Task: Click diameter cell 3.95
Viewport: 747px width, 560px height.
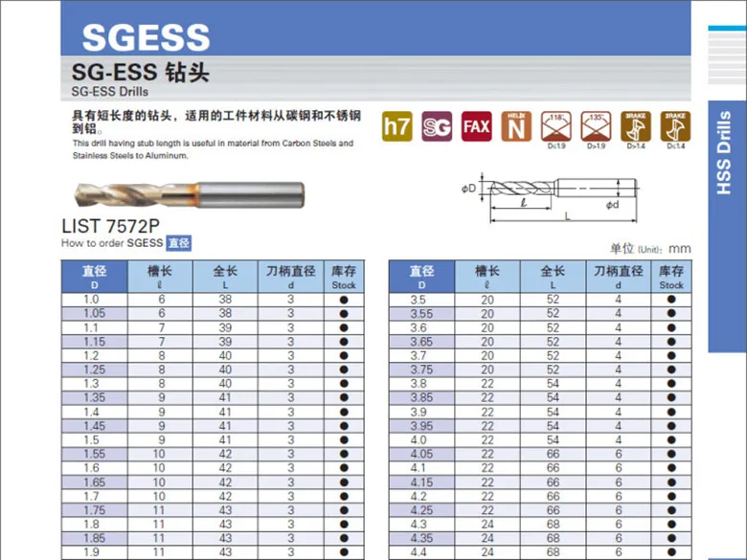Action: point(421,426)
